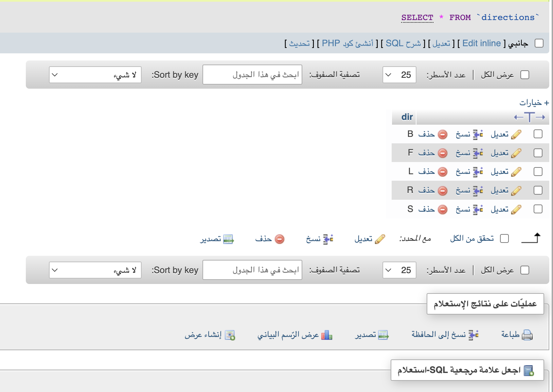Screen dimensions: 553x392
Task: Sort by the dir column header
Action: coord(407,117)
